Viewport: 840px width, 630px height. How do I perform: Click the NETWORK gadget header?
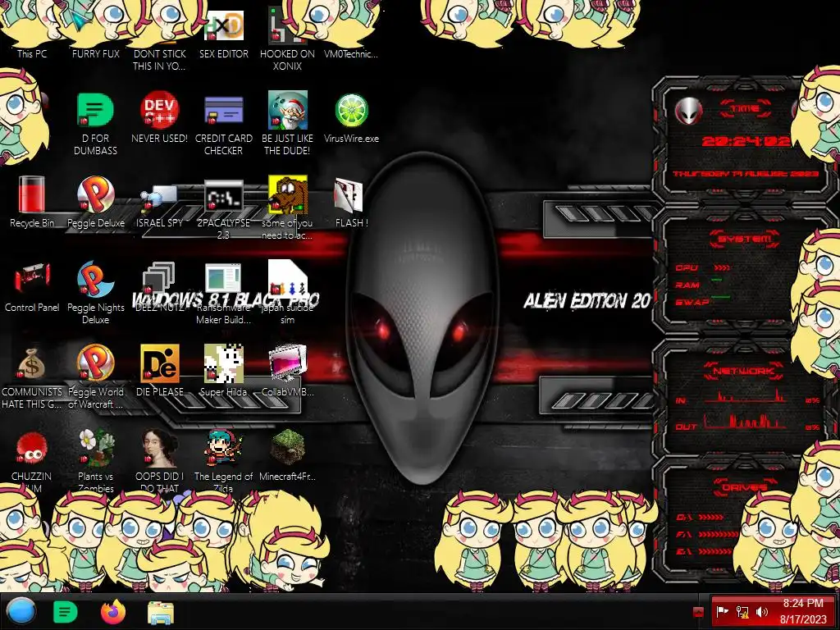pos(743,371)
